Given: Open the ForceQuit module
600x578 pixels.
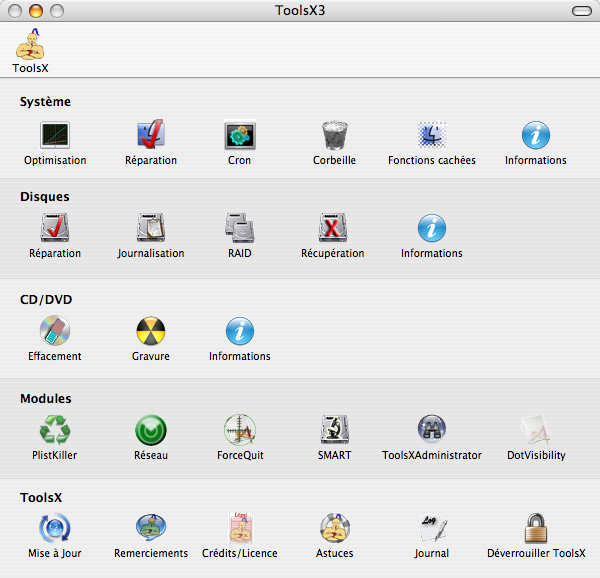Looking at the screenshot, I should 240,430.
